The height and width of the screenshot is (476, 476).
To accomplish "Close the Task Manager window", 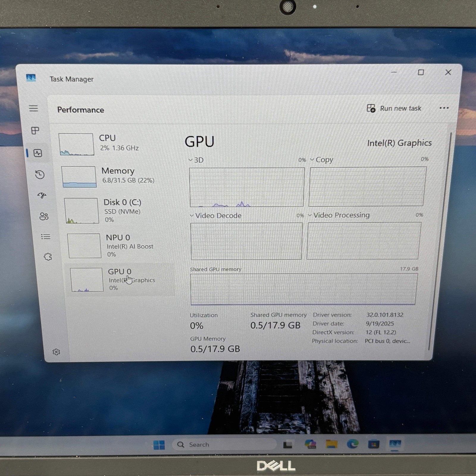I will [448, 72].
